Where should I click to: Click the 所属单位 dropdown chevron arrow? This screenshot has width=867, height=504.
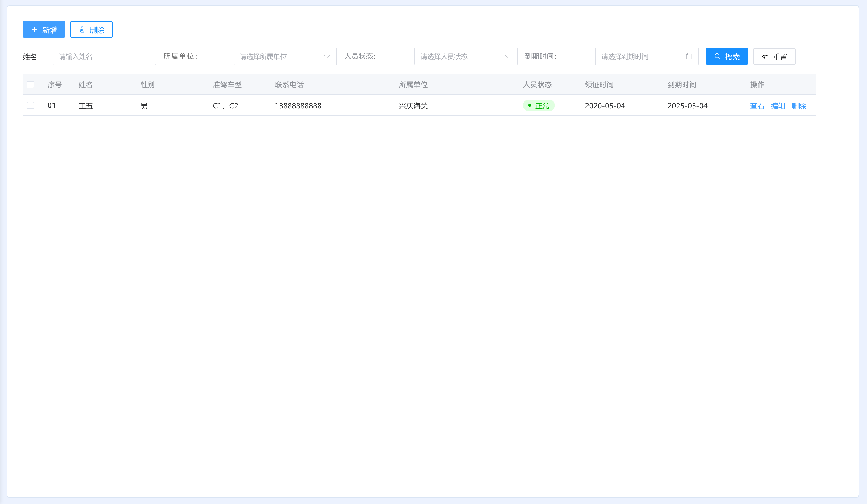click(x=327, y=56)
